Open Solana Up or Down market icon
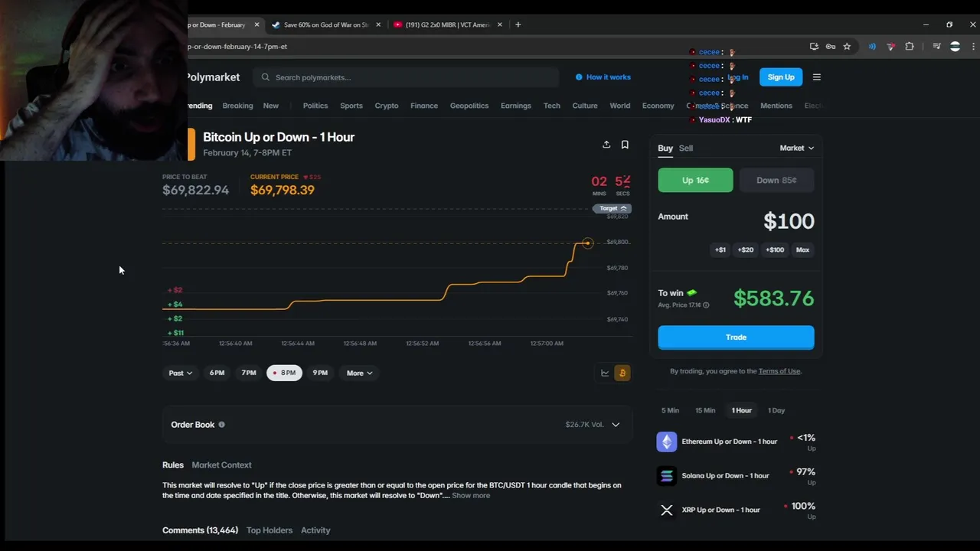980x551 pixels. click(x=667, y=476)
